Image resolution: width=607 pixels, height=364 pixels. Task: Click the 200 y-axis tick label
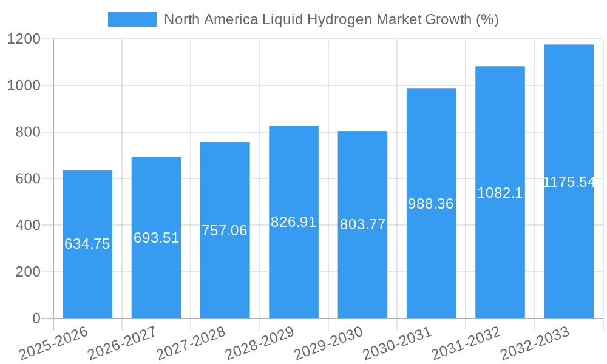(29, 272)
